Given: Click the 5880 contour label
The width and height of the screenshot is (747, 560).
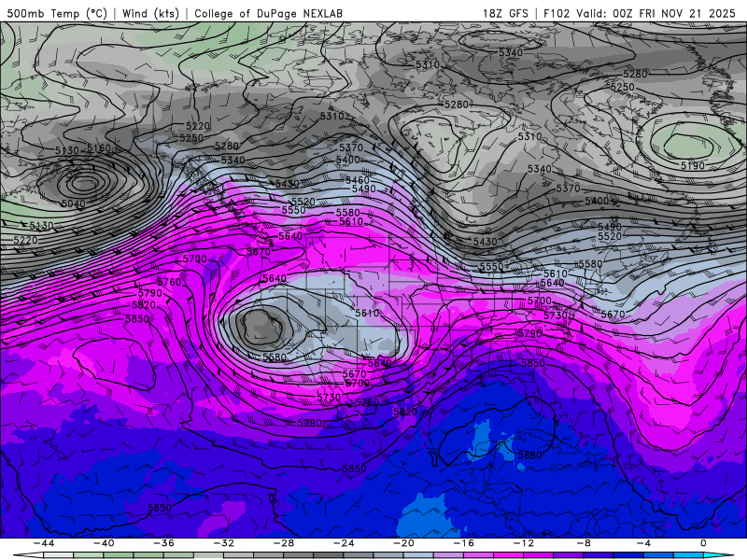Looking at the screenshot, I should coord(529,455).
